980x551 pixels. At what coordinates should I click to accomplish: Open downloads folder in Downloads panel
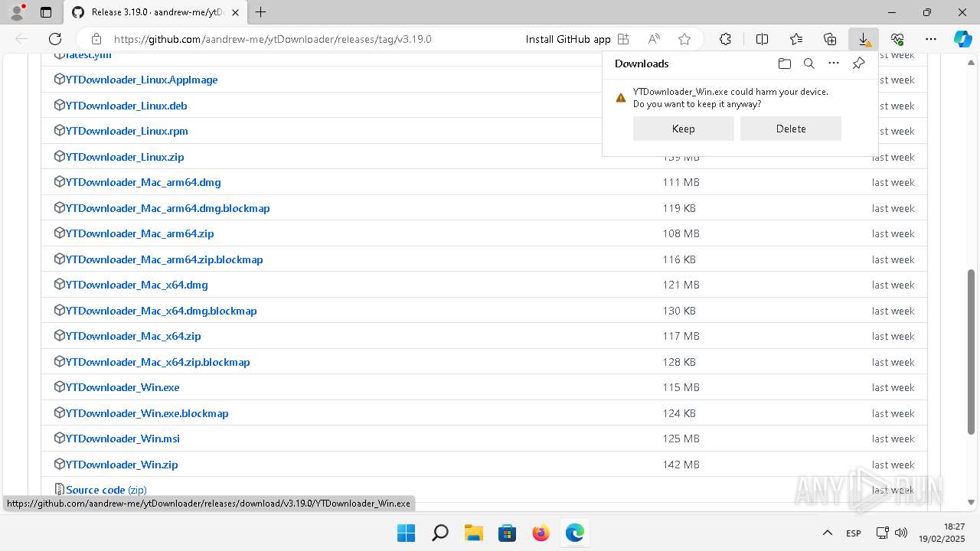coord(784,64)
